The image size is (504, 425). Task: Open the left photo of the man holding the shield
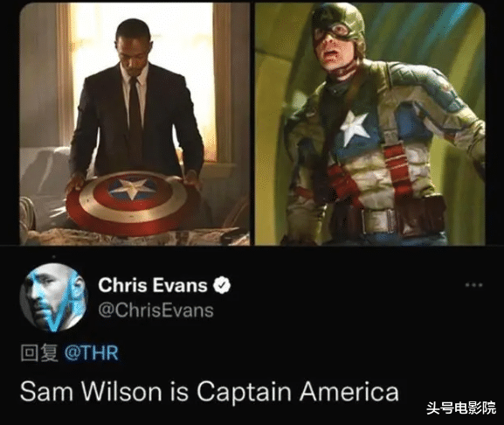pos(135,124)
